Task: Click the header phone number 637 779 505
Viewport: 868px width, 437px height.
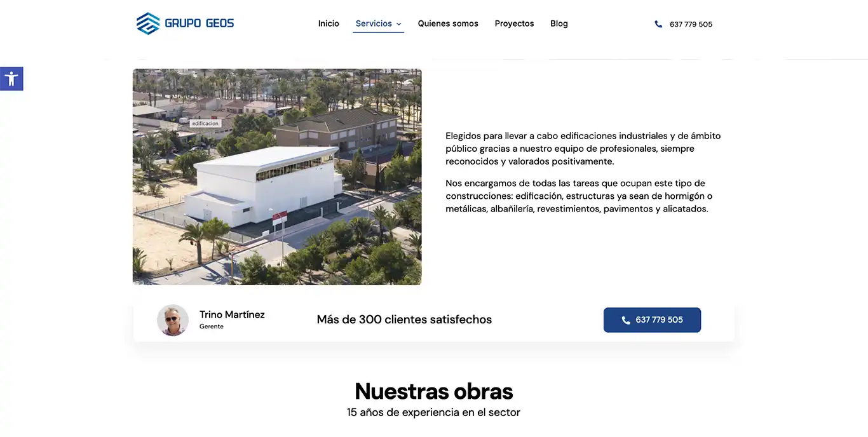Action: 691,24
